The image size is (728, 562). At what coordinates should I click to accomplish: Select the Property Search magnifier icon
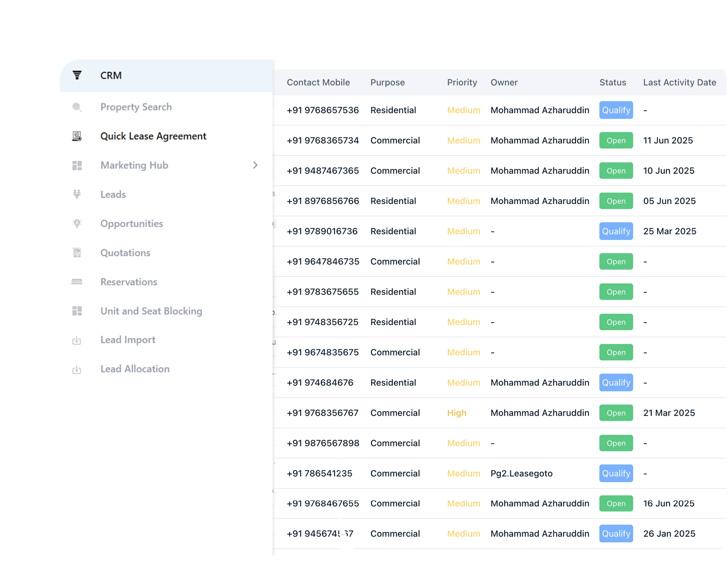[77, 107]
